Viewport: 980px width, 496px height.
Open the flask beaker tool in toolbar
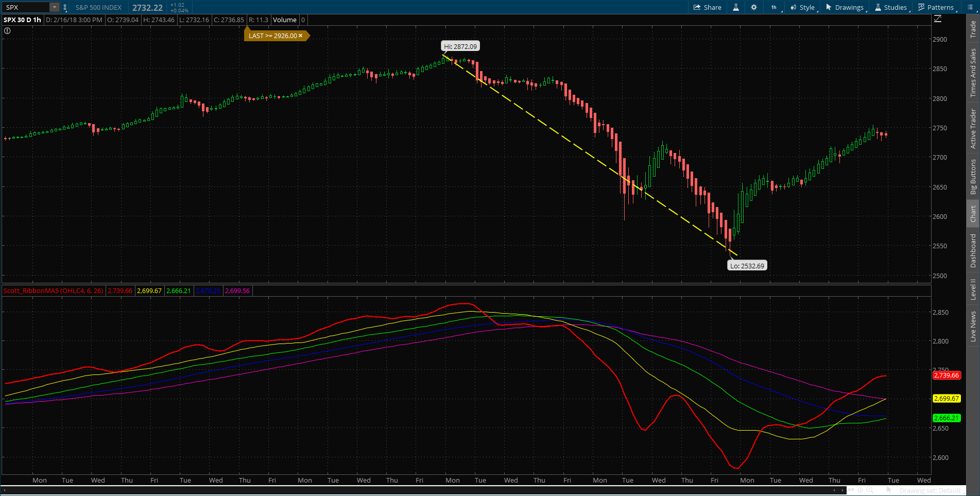(736, 7)
